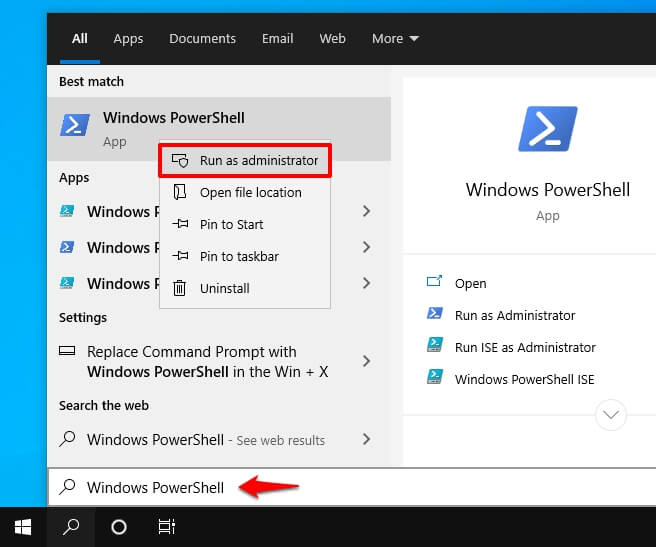Click shield icon beside Run as administrator

[x=180, y=160]
